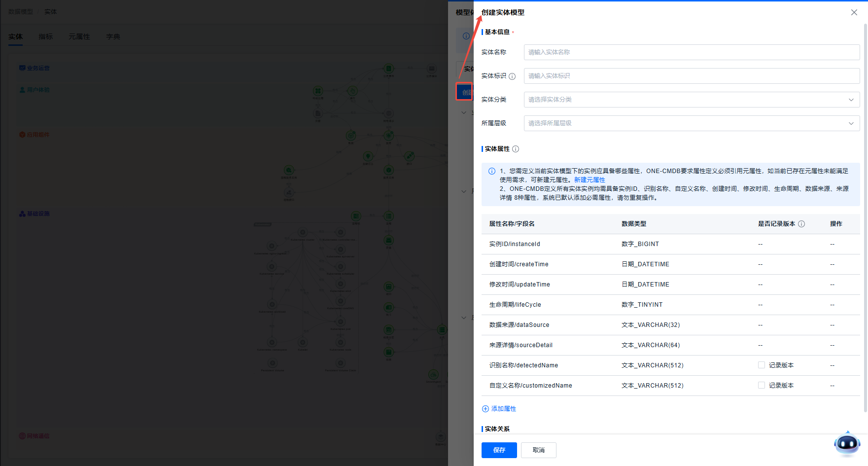Close the 创建实体模型 drawer
The height and width of the screenshot is (466, 868).
[x=854, y=12]
